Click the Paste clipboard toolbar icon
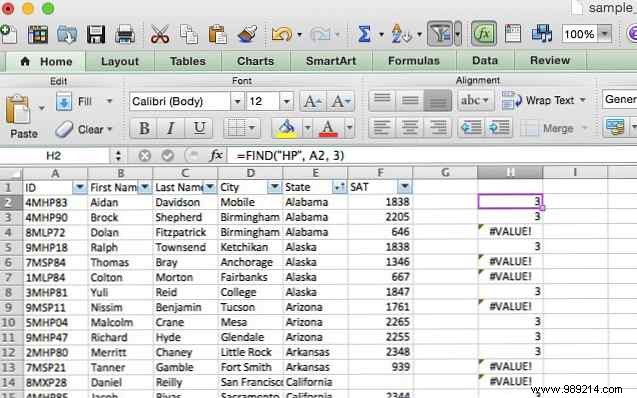Image resolution: width=637 pixels, height=398 pixels. coord(217,35)
